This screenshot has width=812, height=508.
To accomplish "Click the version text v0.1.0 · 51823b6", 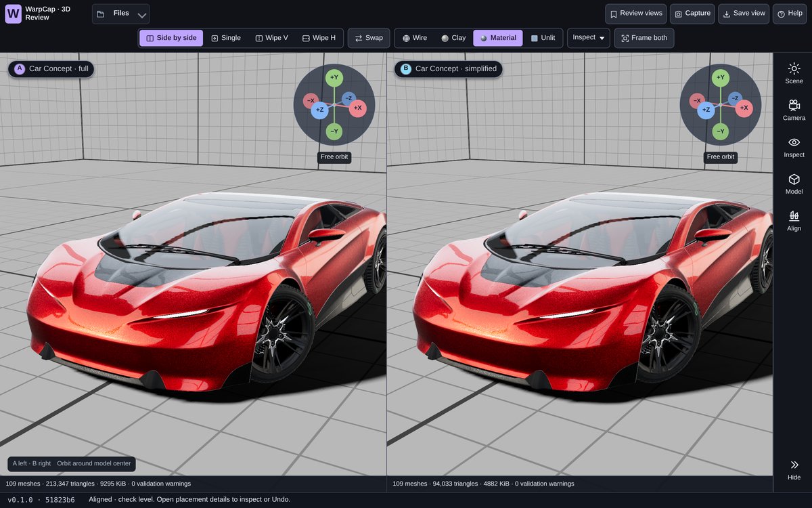I will (41, 500).
